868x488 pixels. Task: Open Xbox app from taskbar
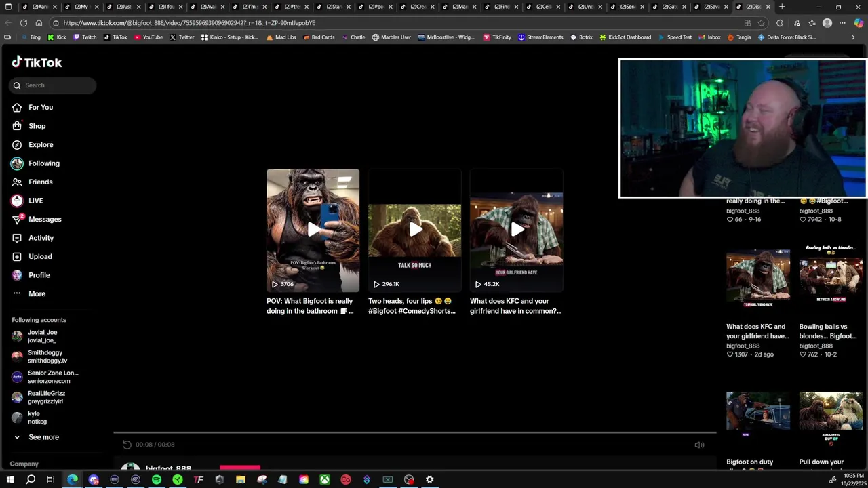325,480
